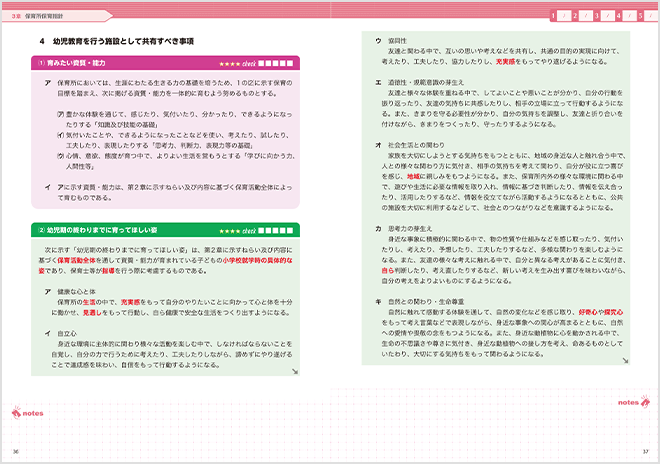Click the red keyword 保育活動全体

[x=77, y=260]
